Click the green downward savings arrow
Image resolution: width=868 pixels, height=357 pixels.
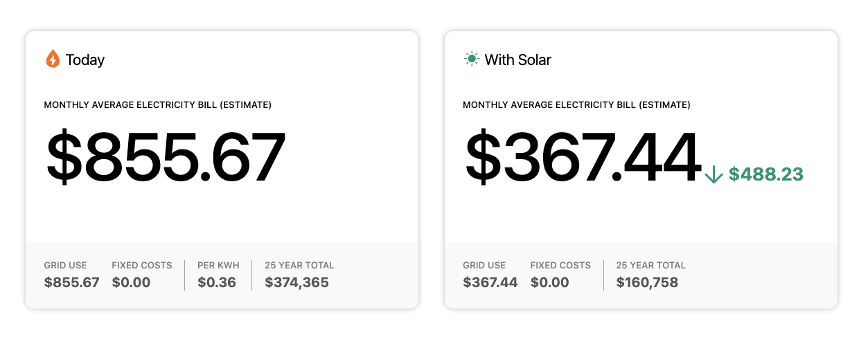pos(714,174)
